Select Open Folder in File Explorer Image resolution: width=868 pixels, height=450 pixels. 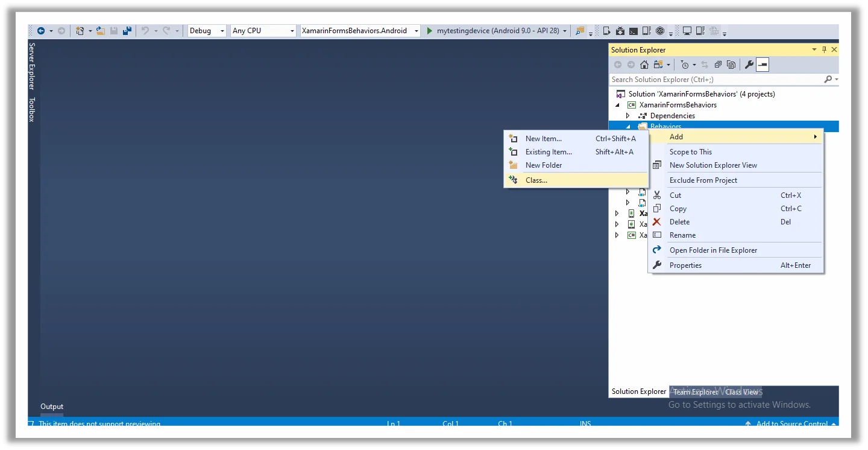[735, 250]
